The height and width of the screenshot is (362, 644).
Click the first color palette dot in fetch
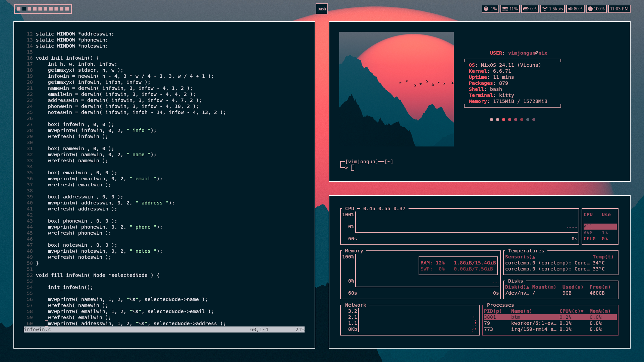[491, 120]
